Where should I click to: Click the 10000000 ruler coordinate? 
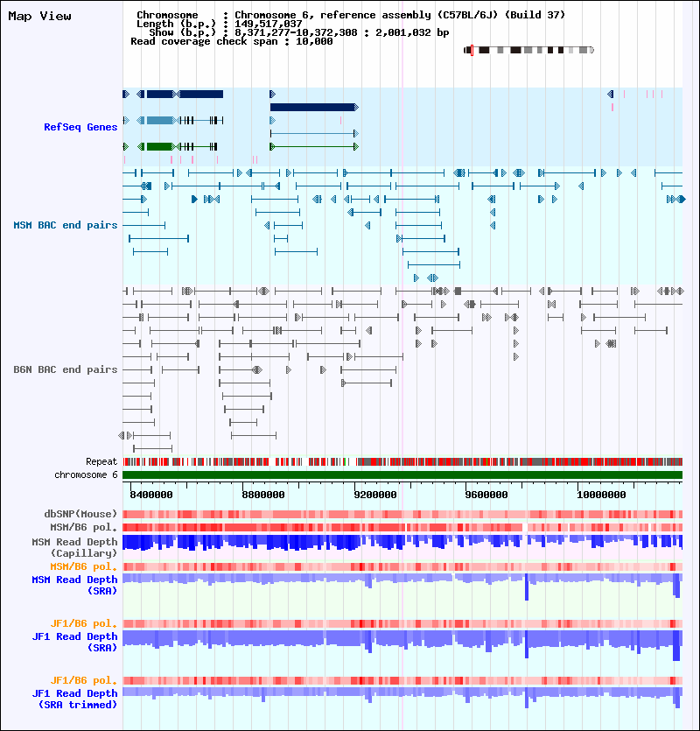[601, 495]
